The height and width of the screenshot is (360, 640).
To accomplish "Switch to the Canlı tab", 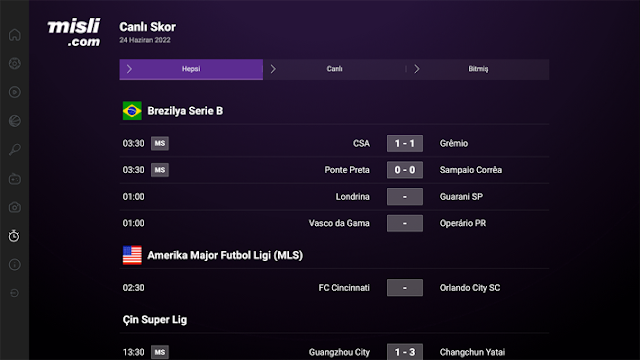I will click(334, 69).
